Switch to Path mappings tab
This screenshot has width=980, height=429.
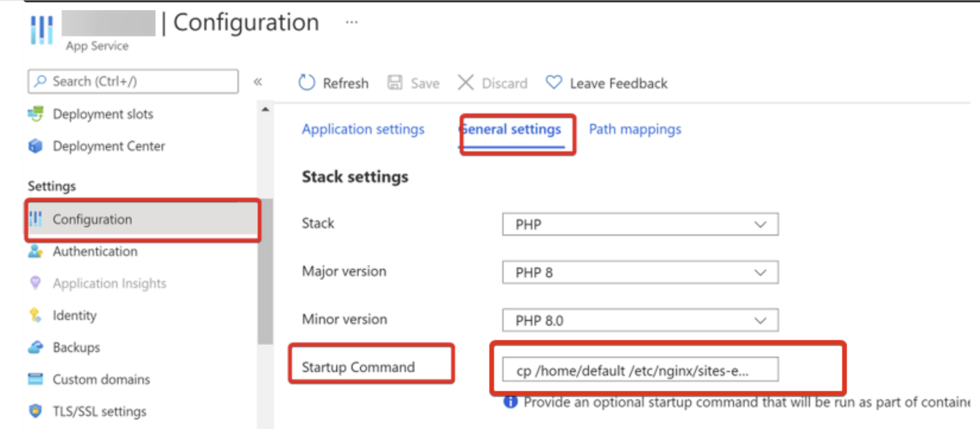[x=635, y=129]
